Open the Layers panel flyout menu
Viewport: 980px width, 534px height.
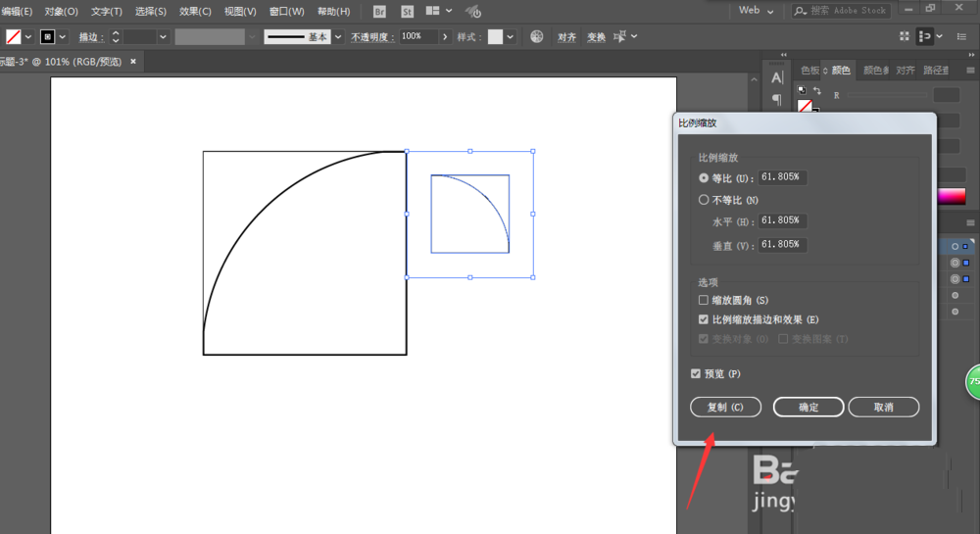coord(970,222)
